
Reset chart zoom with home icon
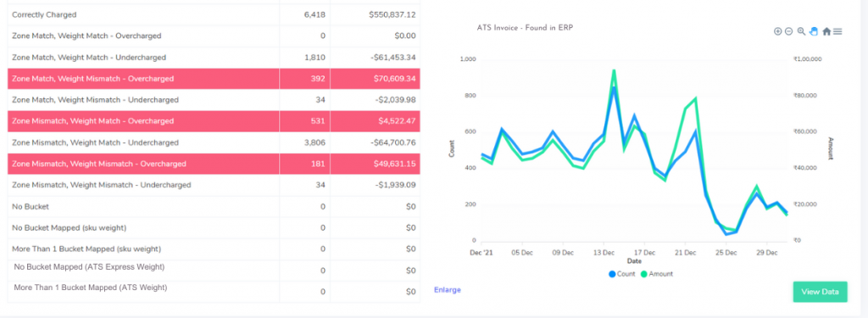click(826, 31)
